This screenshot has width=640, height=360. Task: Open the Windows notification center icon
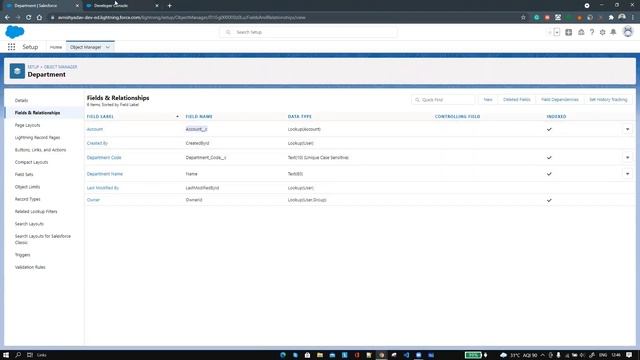coord(629,355)
